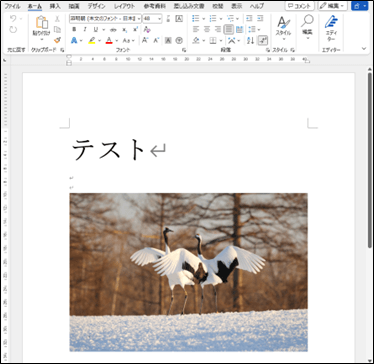
Task: Toggle justify alignment
Action: click(229, 30)
